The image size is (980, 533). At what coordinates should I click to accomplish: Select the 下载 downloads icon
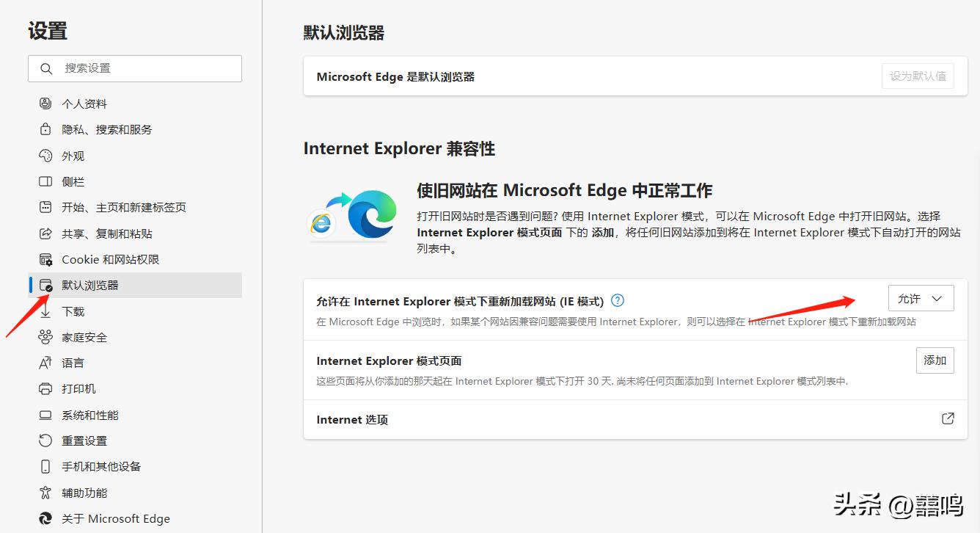45,311
